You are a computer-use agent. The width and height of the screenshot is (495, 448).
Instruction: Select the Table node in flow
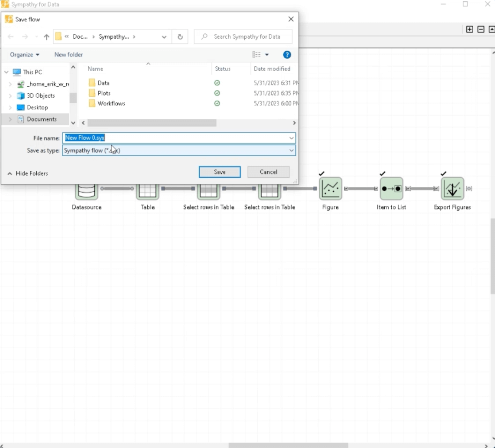click(x=147, y=191)
